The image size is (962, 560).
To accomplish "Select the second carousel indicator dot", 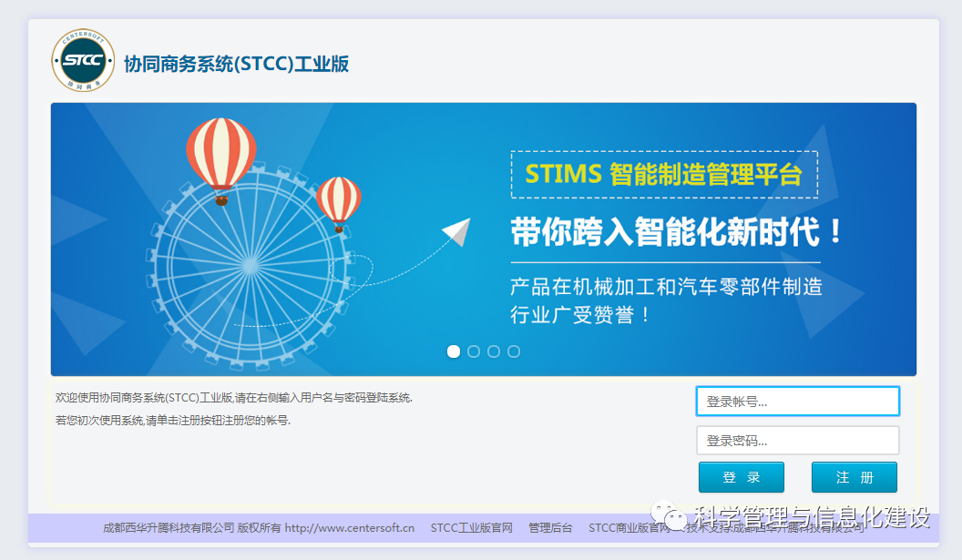I will 474,351.
